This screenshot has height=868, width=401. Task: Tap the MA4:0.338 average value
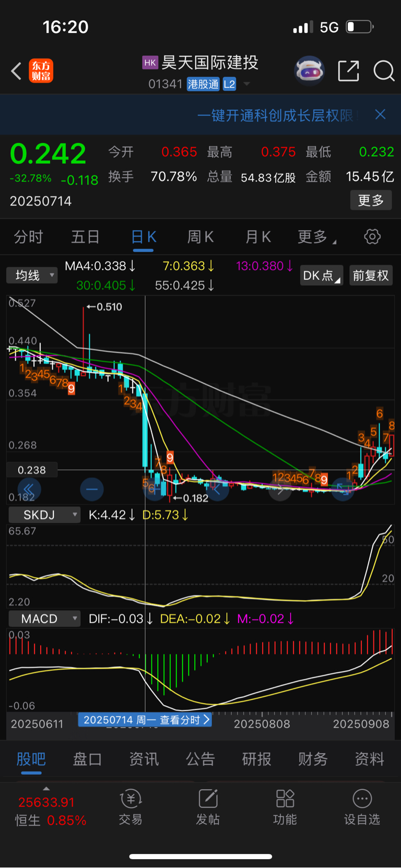point(100,266)
